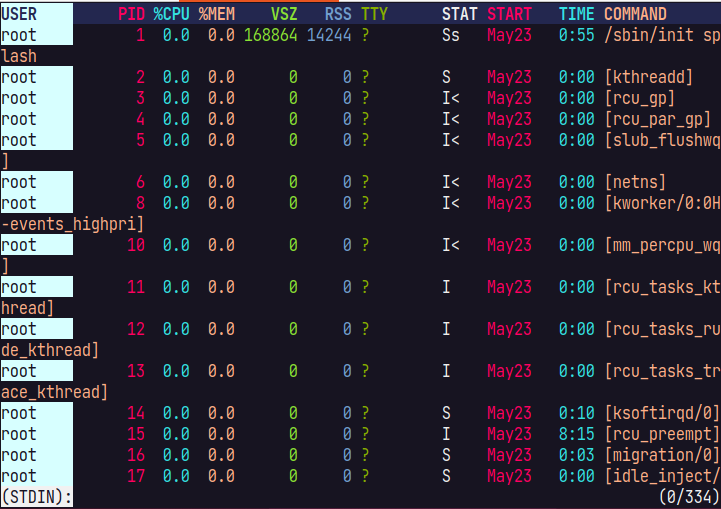
Task: Click the wrapped text -events_highpri]
Action: coord(73,224)
